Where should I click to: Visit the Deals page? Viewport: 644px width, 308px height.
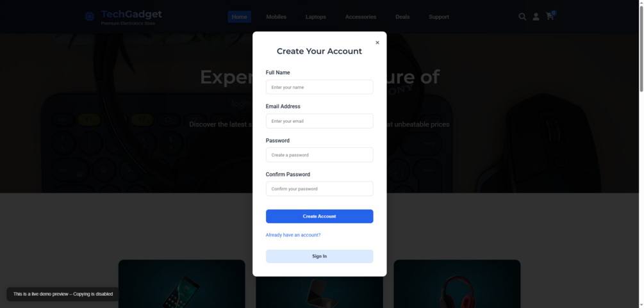click(x=402, y=17)
